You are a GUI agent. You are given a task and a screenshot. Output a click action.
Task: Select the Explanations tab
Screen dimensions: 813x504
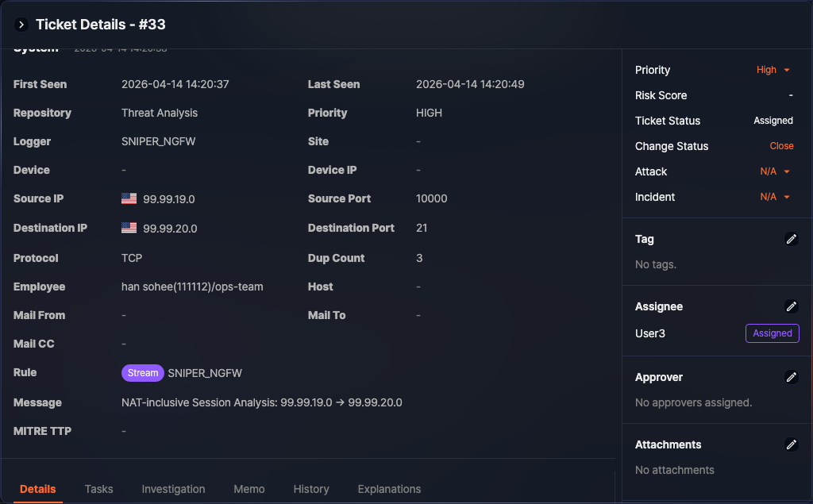pyautogui.click(x=389, y=489)
